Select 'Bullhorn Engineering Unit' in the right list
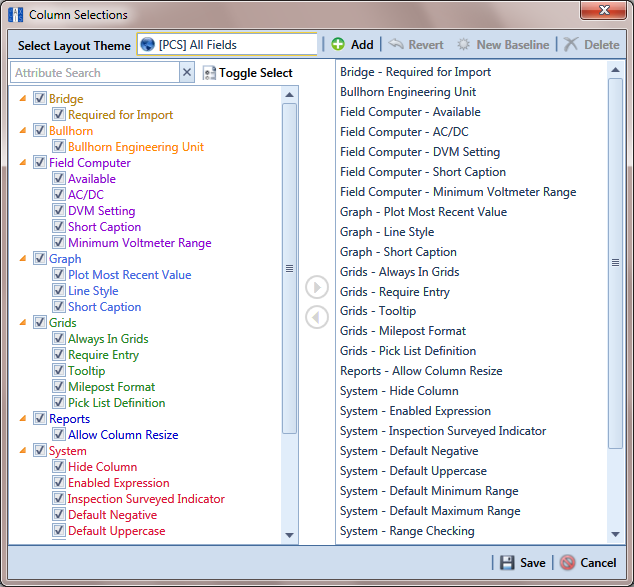Image resolution: width=634 pixels, height=587 pixels. pyautogui.click(x=408, y=92)
